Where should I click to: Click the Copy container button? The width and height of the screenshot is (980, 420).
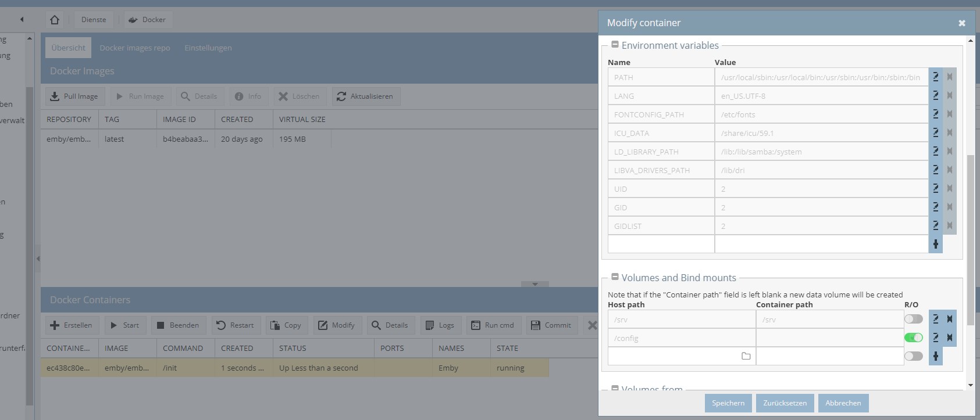click(x=287, y=325)
